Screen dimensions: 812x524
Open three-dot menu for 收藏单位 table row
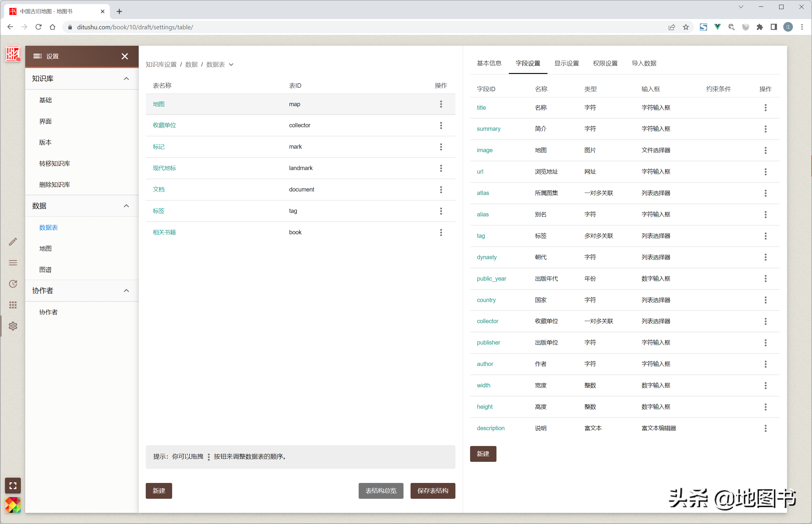[441, 125]
